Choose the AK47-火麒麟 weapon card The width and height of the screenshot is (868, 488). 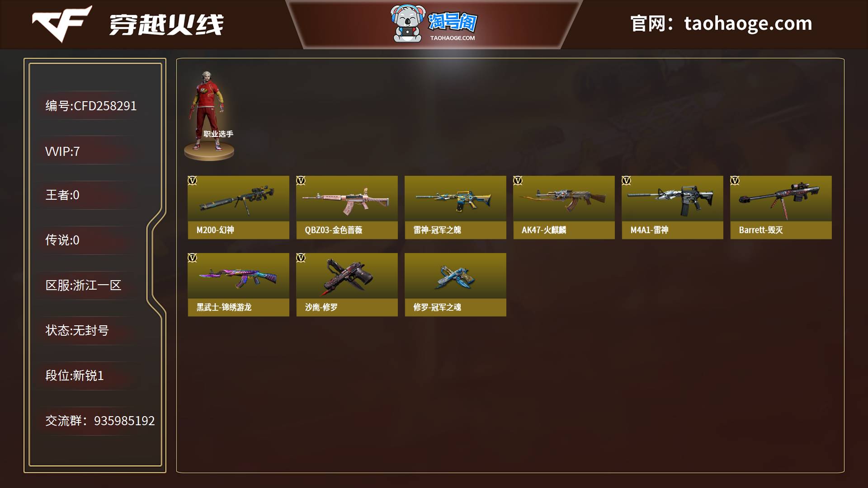point(564,207)
